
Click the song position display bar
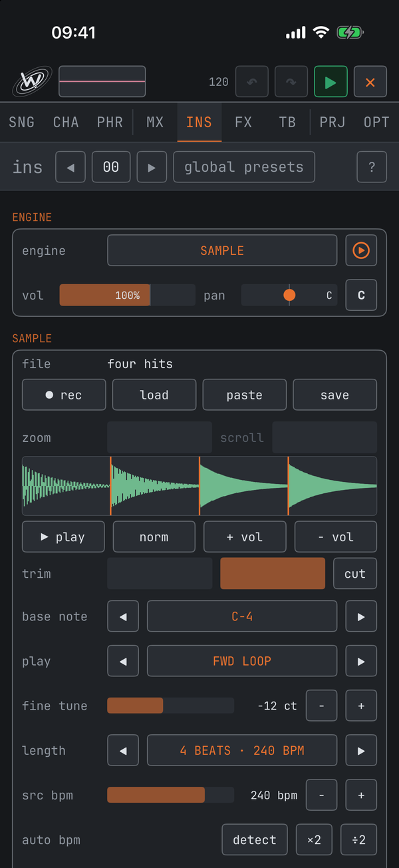pyautogui.click(x=102, y=82)
